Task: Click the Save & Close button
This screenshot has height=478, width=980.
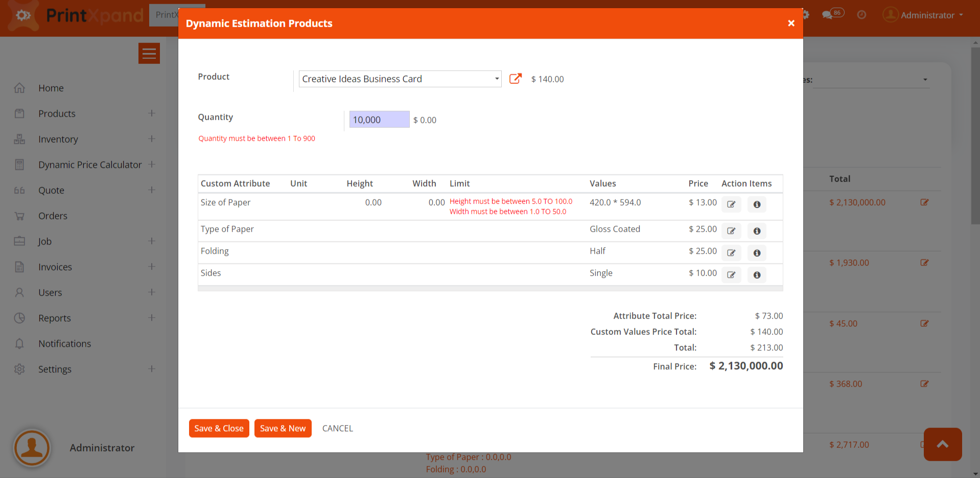Action: pos(219,428)
